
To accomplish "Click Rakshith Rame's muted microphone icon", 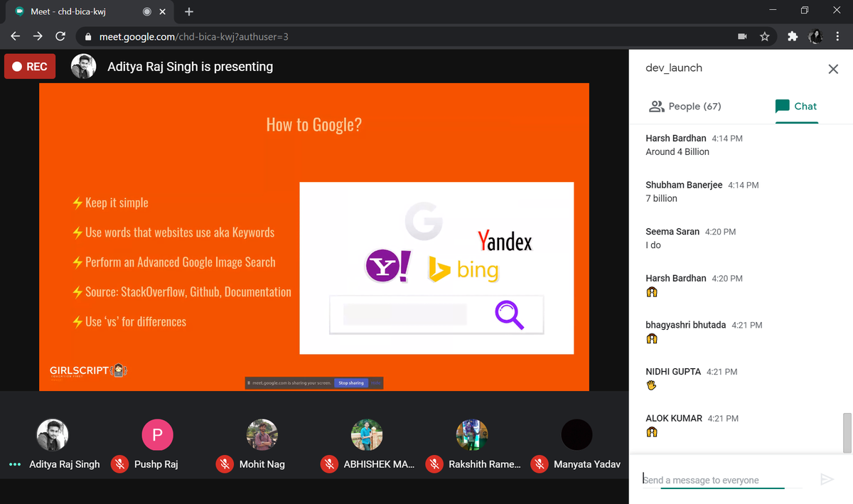I will tap(434, 464).
